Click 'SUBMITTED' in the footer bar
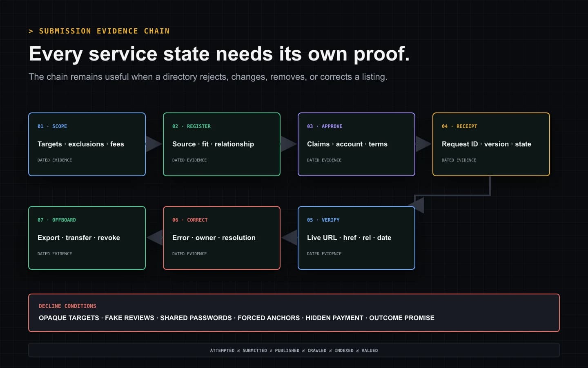The width and height of the screenshot is (588, 368). pos(255,351)
